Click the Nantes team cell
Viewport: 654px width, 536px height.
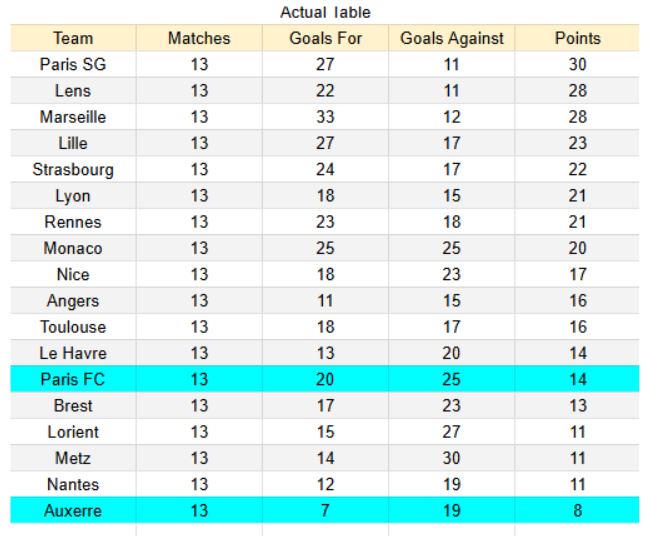click(x=73, y=484)
